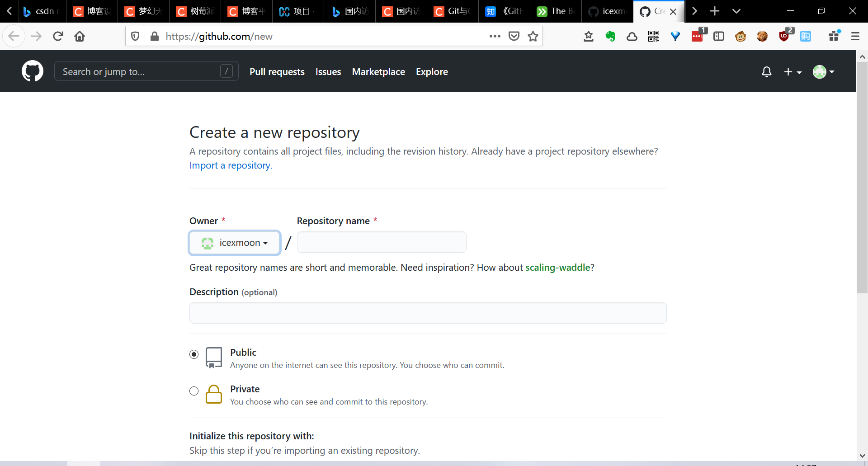Click the Evernote elephant extension icon
The height and width of the screenshot is (466, 868).
coord(610,36)
